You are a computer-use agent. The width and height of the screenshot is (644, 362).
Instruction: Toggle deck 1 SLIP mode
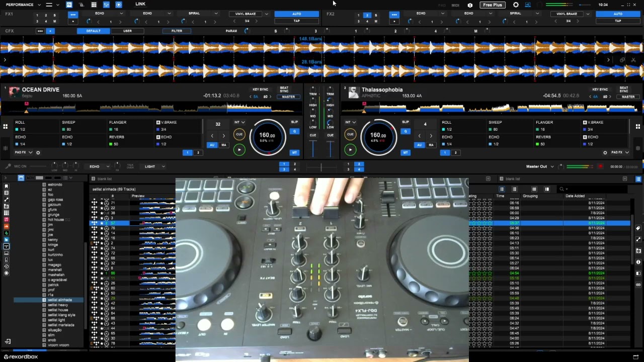[x=294, y=122]
